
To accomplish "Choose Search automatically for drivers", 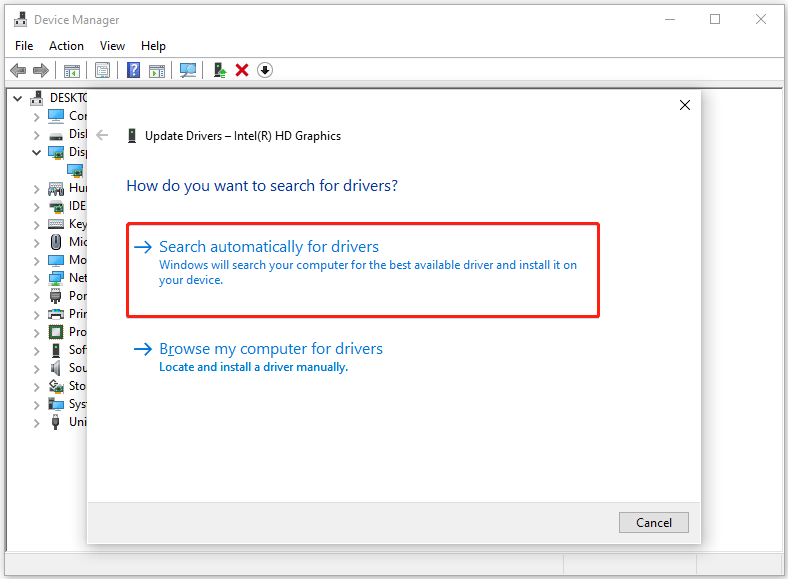I will [x=363, y=270].
